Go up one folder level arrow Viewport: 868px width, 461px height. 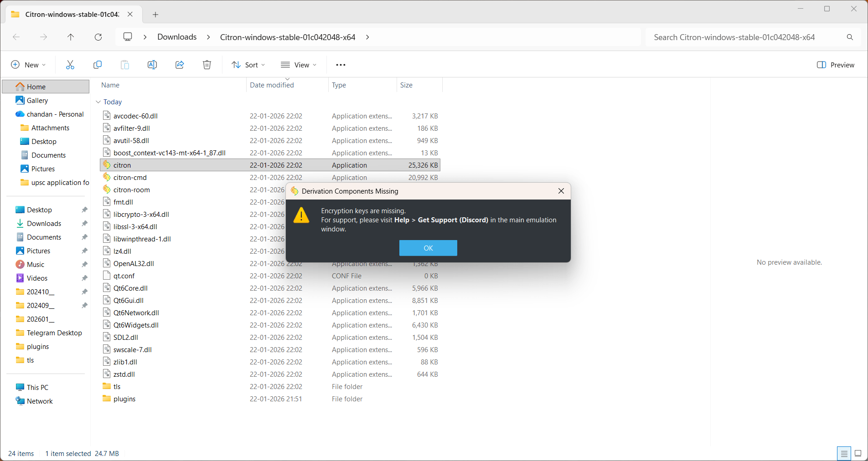[71, 37]
